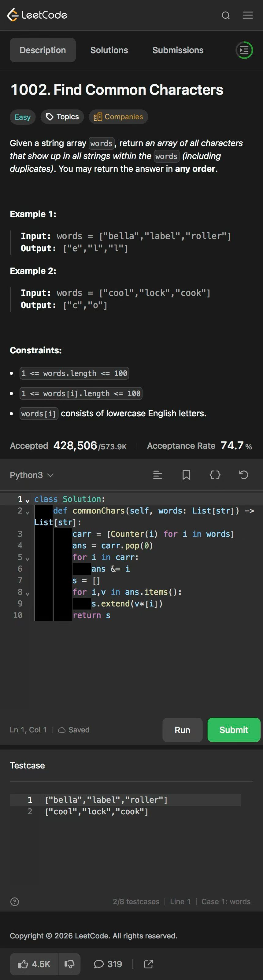Open the Python3 language dropdown
The image size is (263, 980).
[32, 475]
